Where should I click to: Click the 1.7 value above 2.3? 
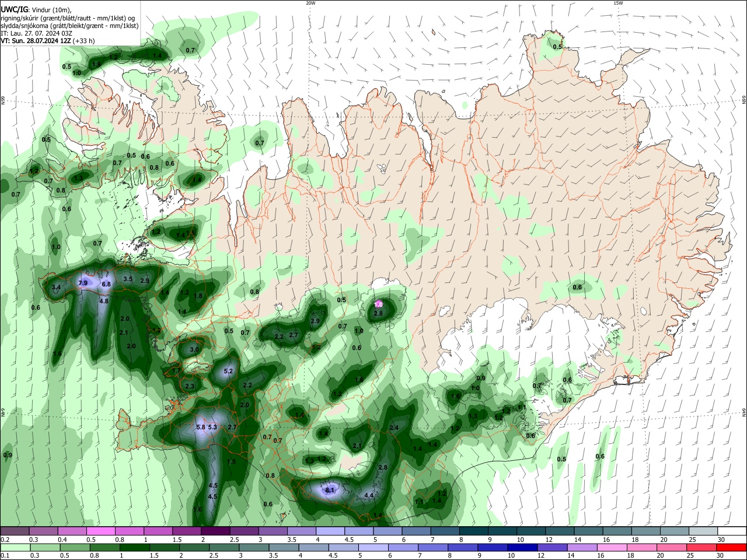pos(177,370)
